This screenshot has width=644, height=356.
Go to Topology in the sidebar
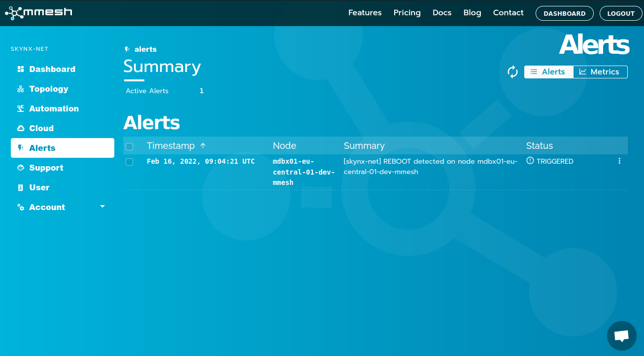[63, 89]
